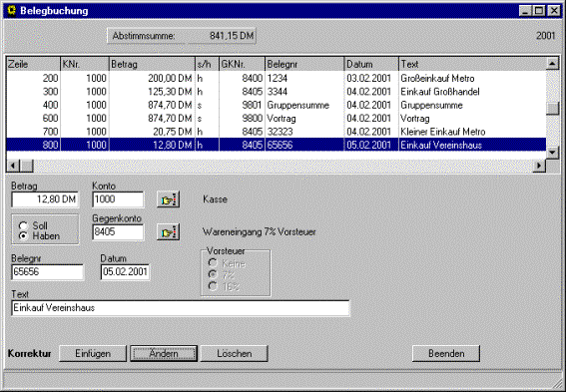The image size is (566, 392).
Task: Click the Belegnr field showing 65656
Action: pyautogui.click(x=47, y=272)
